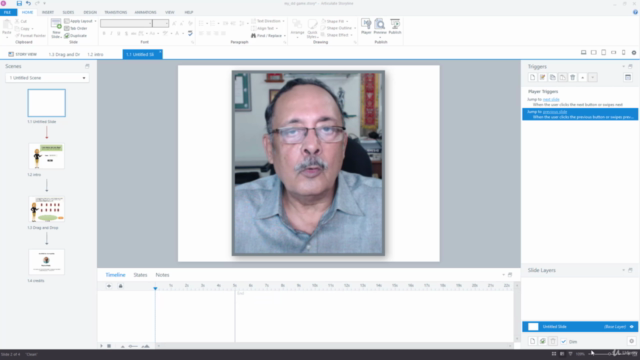This screenshot has width=640, height=360.
Task: Toggle Italic formatting in Font group
Action: pos(111,33)
